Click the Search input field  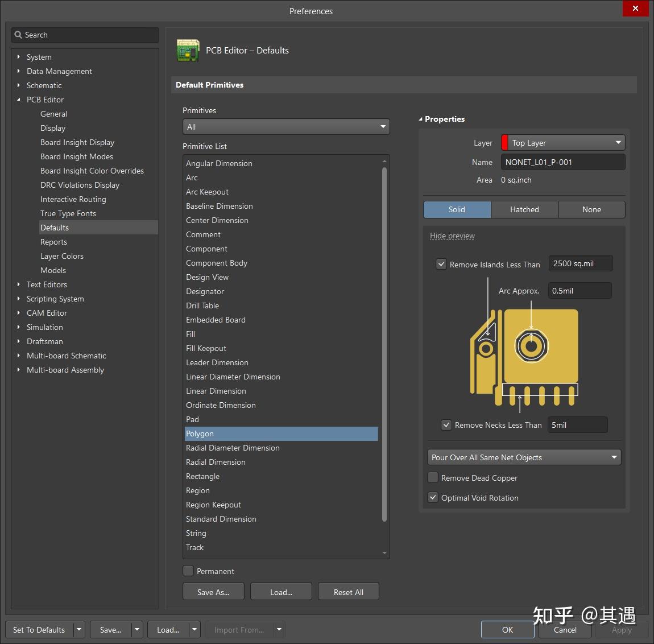(85, 35)
